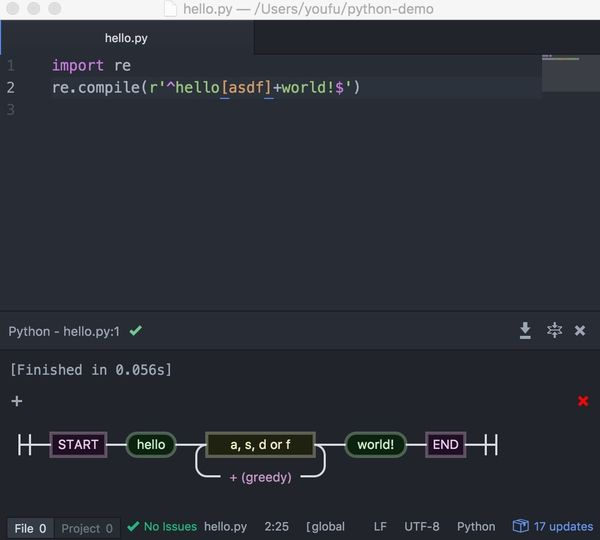Click the No Issues status text
This screenshot has height=540, width=600.
click(x=170, y=527)
